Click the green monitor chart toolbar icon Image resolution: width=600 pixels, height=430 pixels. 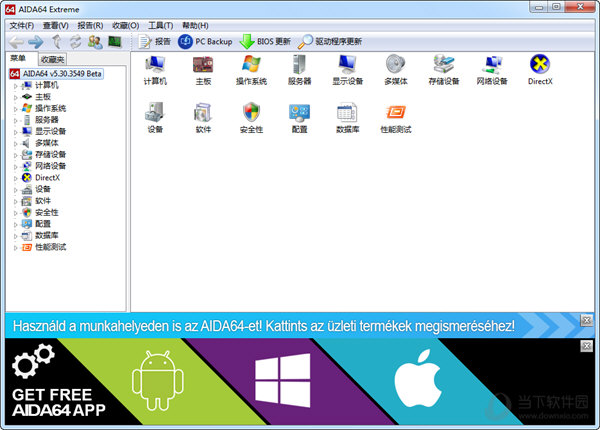tap(115, 41)
